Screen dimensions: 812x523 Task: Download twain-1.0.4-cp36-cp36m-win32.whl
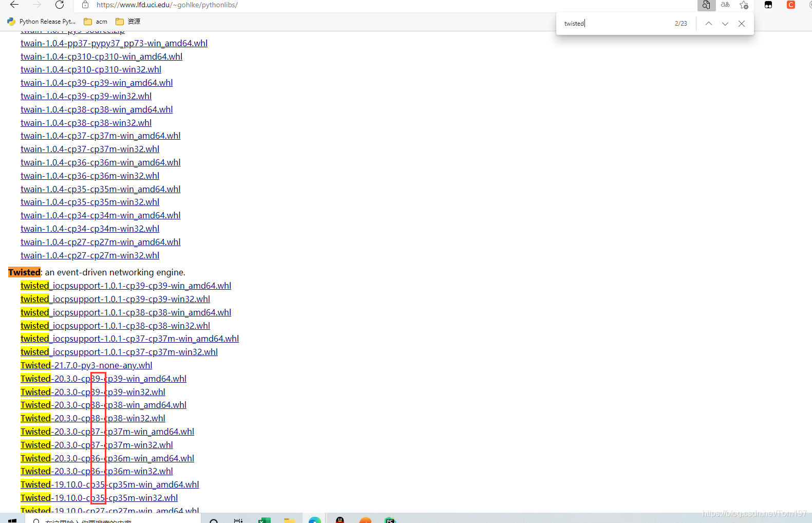[x=90, y=176]
